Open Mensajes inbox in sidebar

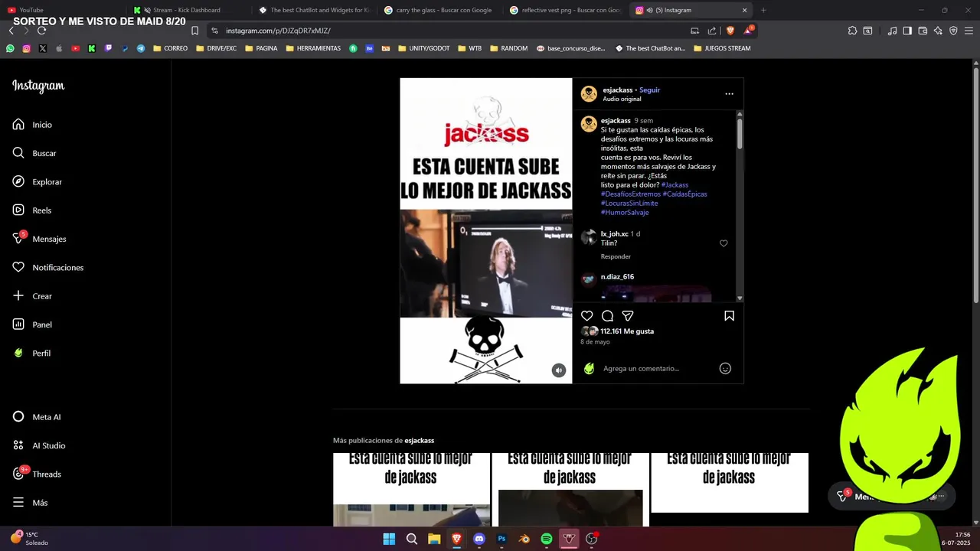click(39, 239)
